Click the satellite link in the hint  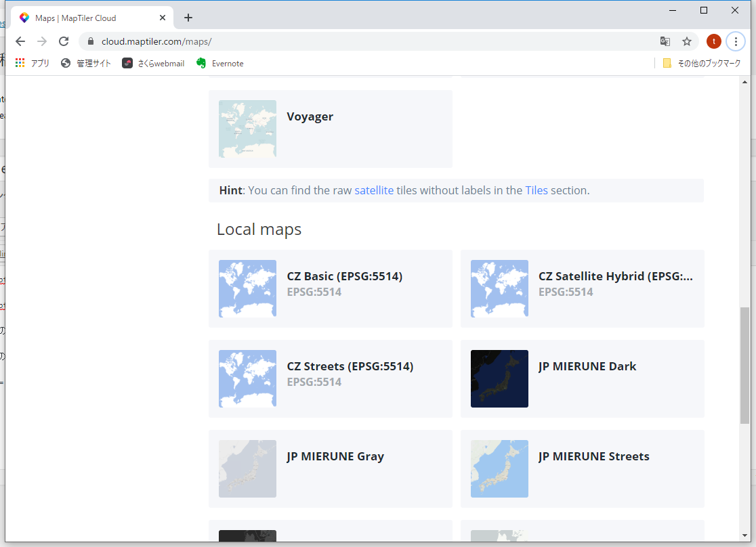point(374,190)
